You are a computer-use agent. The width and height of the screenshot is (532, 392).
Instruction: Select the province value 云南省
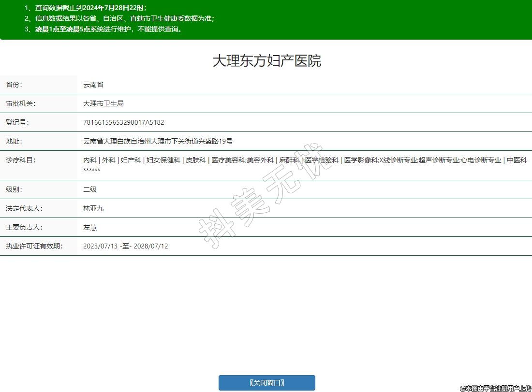point(93,85)
